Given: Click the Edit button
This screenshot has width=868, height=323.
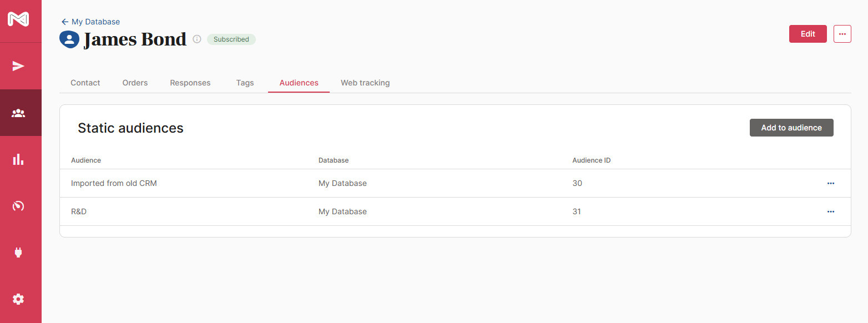Looking at the screenshot, I should pyautogui.click(x=808, y=34).
